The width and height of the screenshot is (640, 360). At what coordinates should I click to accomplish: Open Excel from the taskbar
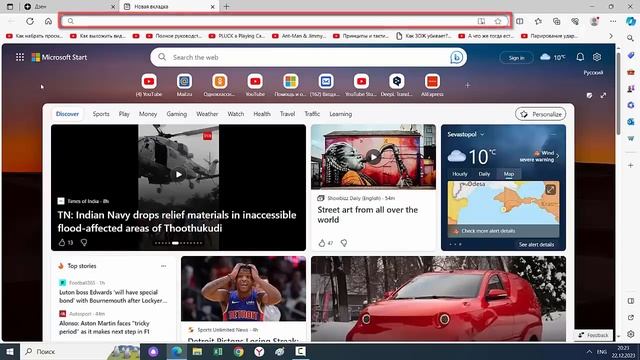coord(218,351)
